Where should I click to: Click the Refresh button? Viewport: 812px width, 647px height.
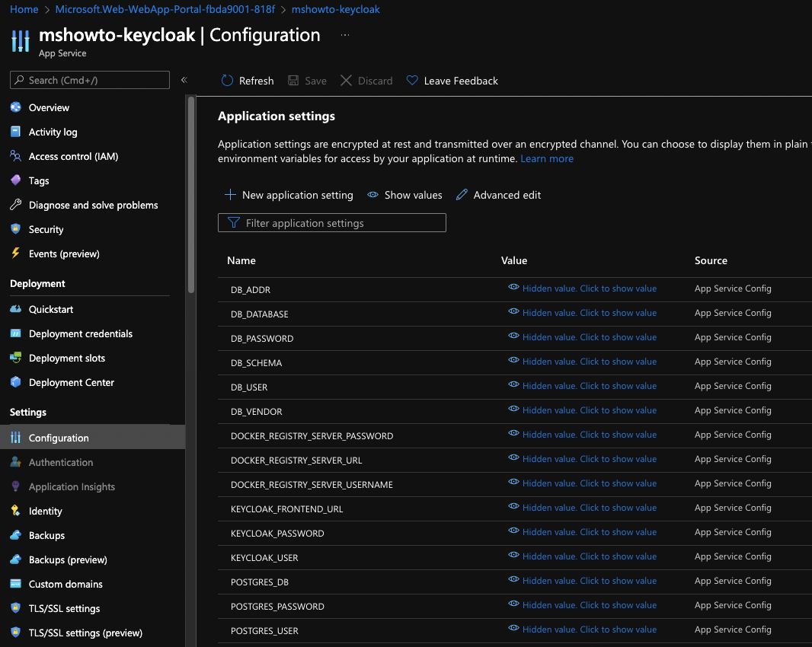[x=248, y=80]
